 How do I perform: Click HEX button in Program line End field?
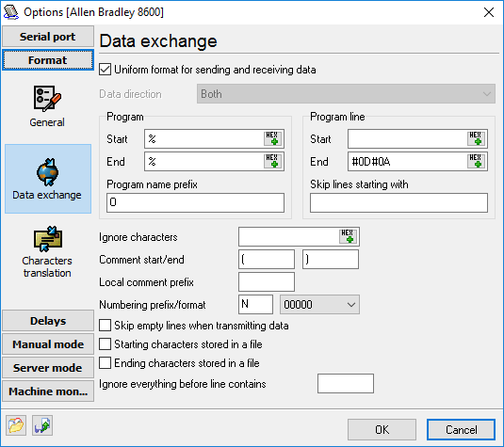pos(476,161)
